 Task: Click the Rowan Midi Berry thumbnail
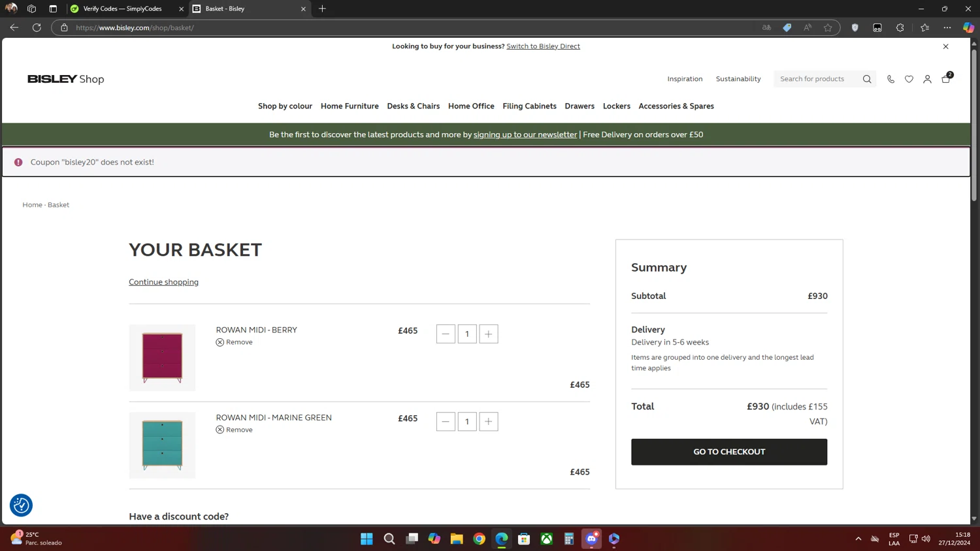click(x=162, y=358)
